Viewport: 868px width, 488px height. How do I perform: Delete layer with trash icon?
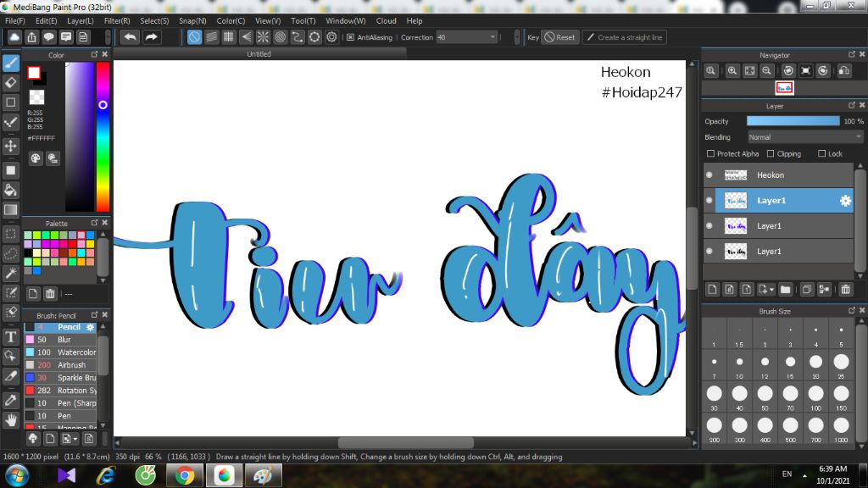click(845, 290)
